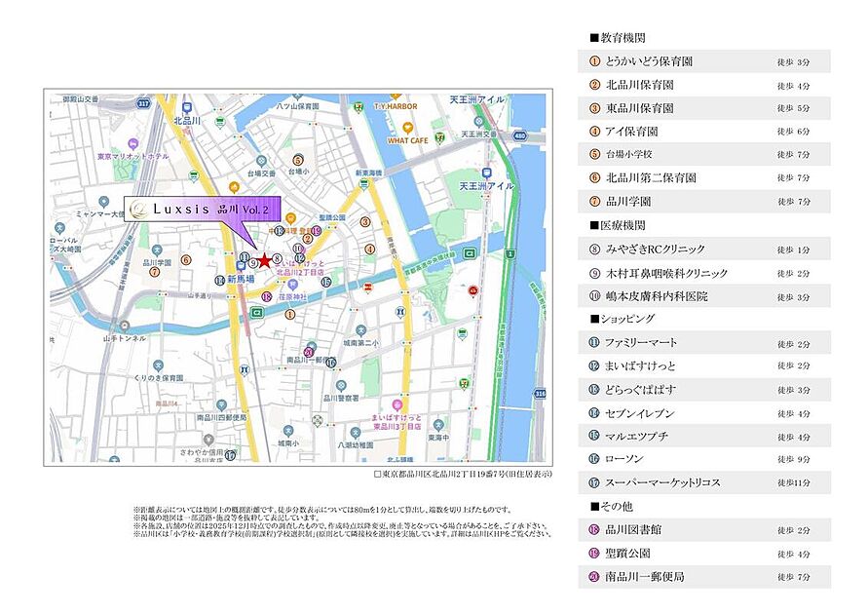Click map marker 7 below 品川学園 label
The width and height of the screenshot is (868, 614).
coord(155,272)
